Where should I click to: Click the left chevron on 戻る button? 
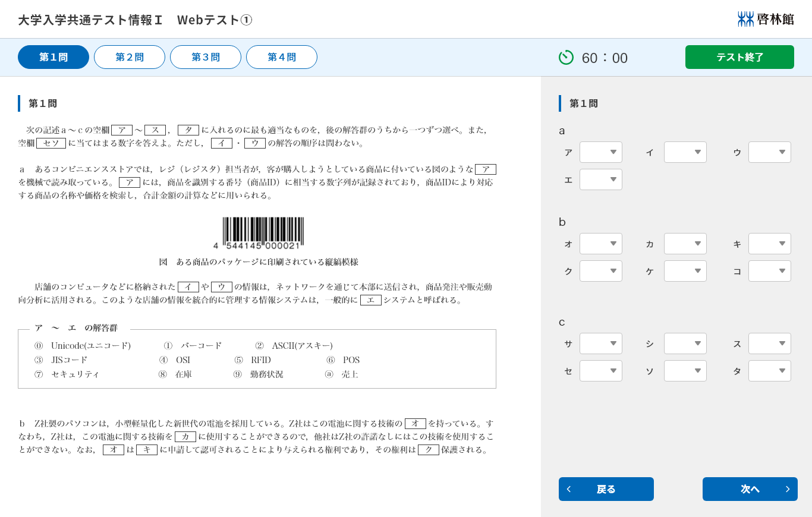[x=569, y=488]
